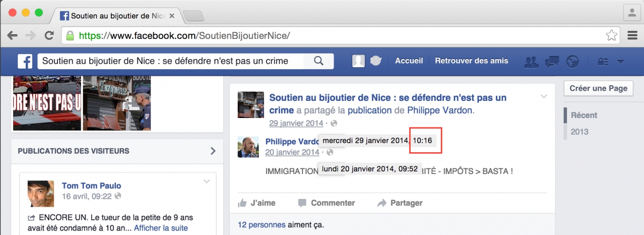Image resolution: width=644 pixels, height=235 pixels.
Task: Open the privacy shortcuts lock icon
Action: [x=603, y=62]
